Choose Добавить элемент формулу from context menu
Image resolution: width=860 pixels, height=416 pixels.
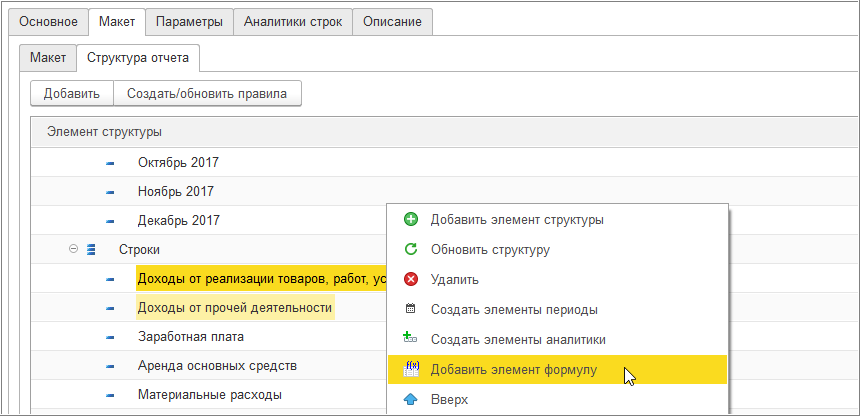[x=513, y=370]
